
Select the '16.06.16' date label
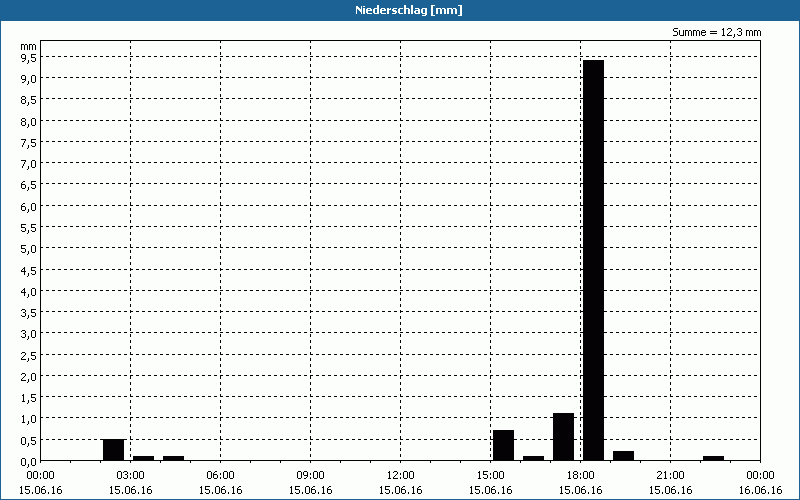click(760, 490)
